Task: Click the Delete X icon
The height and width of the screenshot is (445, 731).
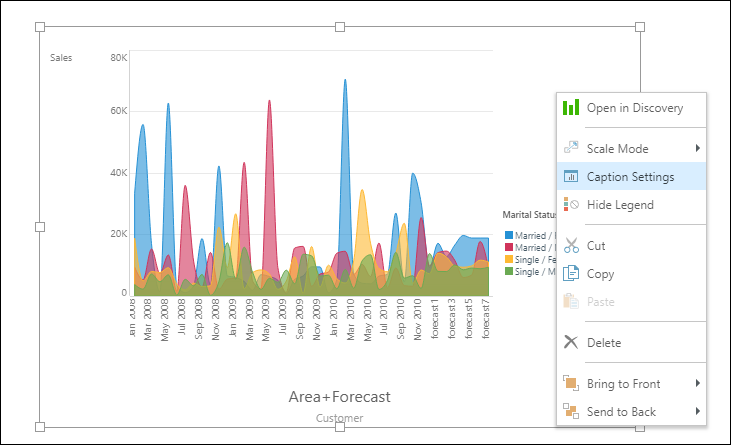Action: coord(571,342)
